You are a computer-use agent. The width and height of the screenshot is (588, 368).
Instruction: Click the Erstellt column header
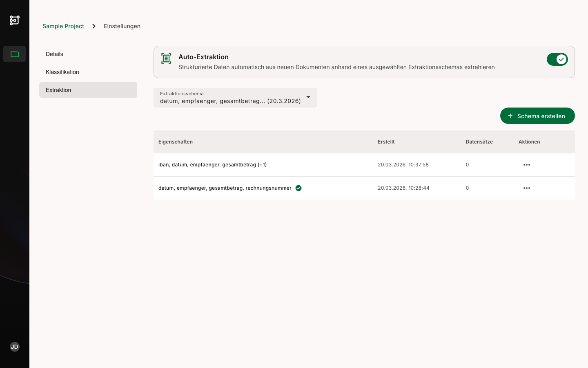pyautogui.click(x=386, y=142)
